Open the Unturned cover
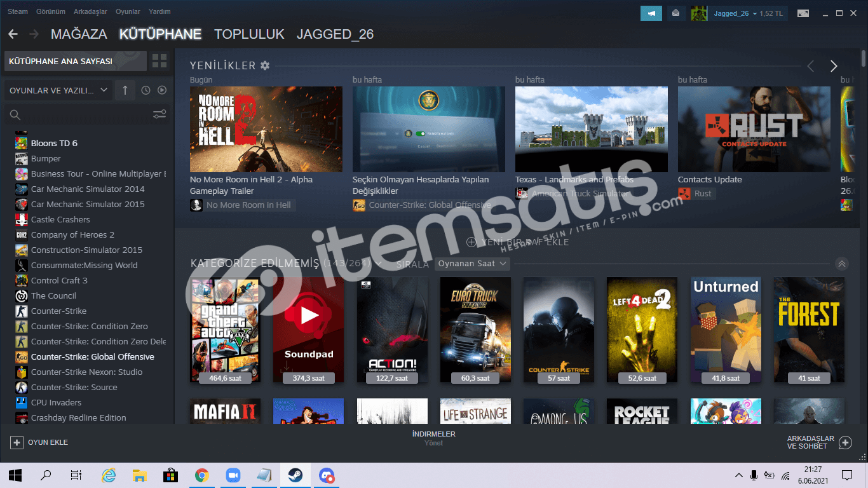 725,330
